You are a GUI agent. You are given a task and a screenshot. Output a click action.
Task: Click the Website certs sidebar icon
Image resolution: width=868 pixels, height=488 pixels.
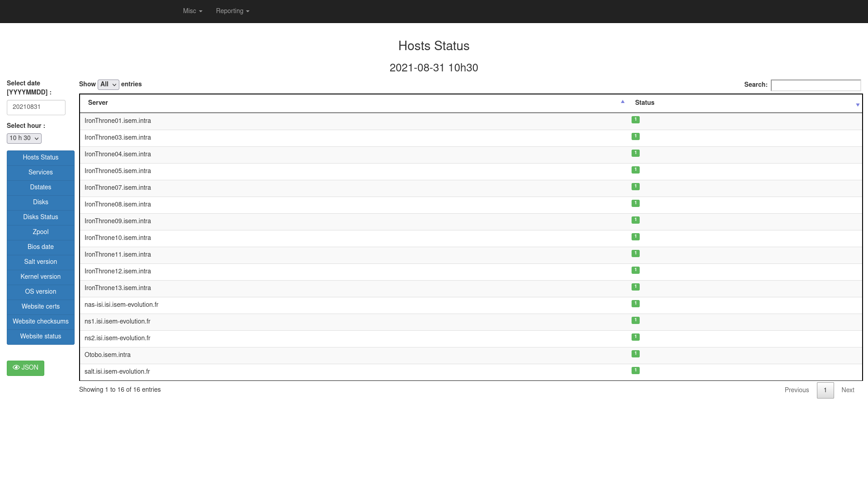pyautogui.click(x=41, y=306)
